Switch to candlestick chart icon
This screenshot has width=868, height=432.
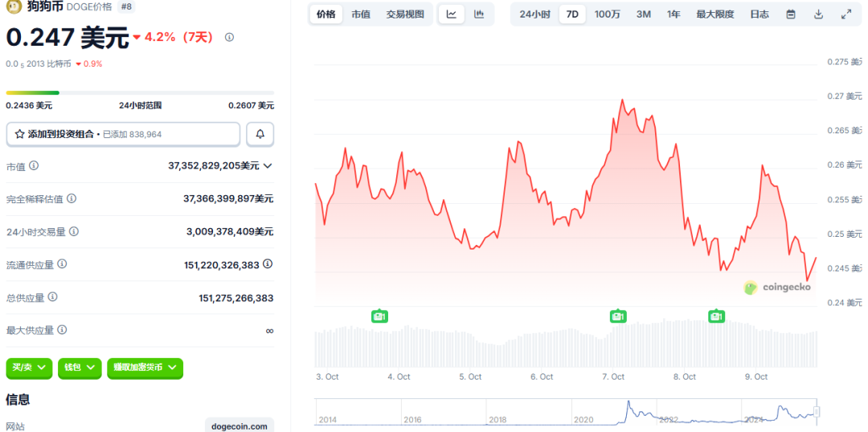[479, 14]
